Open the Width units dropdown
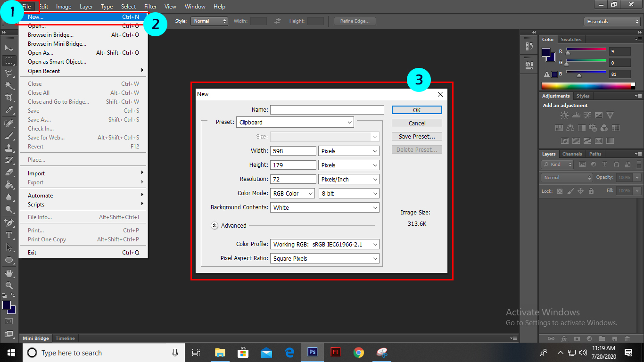Viewport: 644px width, 362px height. (349, 151)
